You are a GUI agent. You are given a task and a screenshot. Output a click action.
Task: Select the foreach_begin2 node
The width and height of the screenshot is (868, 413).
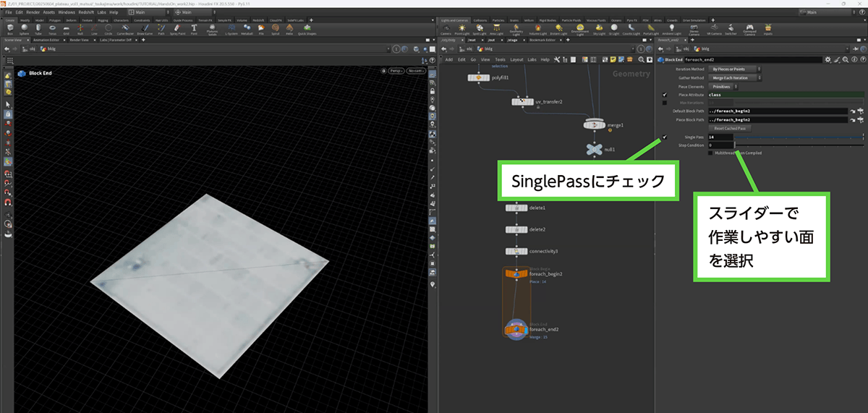coord(515,274)
